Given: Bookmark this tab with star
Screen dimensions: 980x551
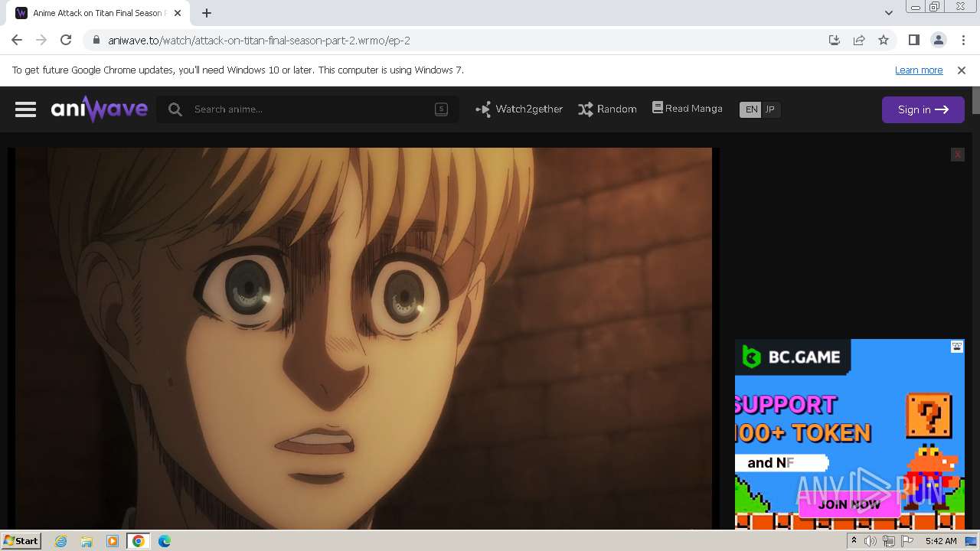Looking at the screenshot, I should point(884,40).
